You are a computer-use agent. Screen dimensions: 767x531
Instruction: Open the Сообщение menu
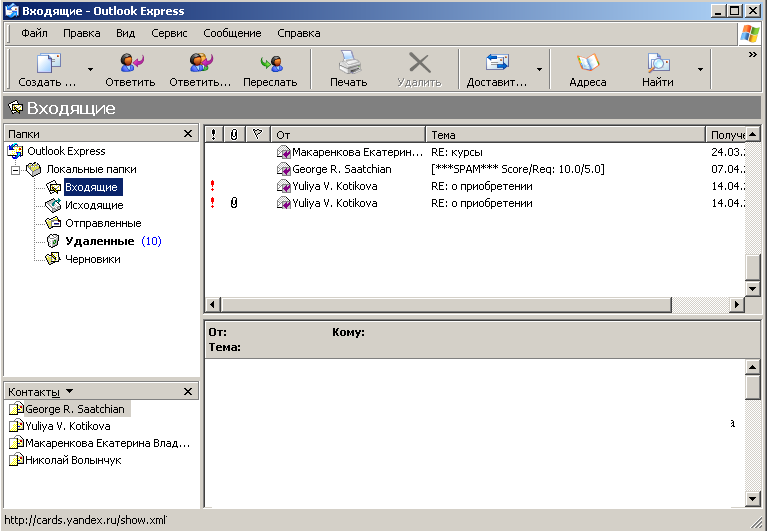click(232, 33)
